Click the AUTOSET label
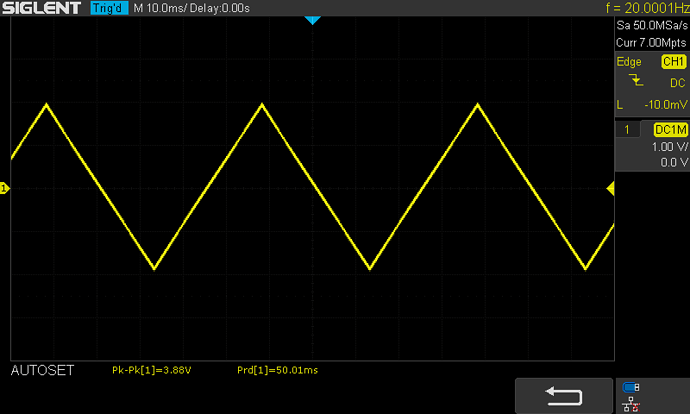 point(40,371)
